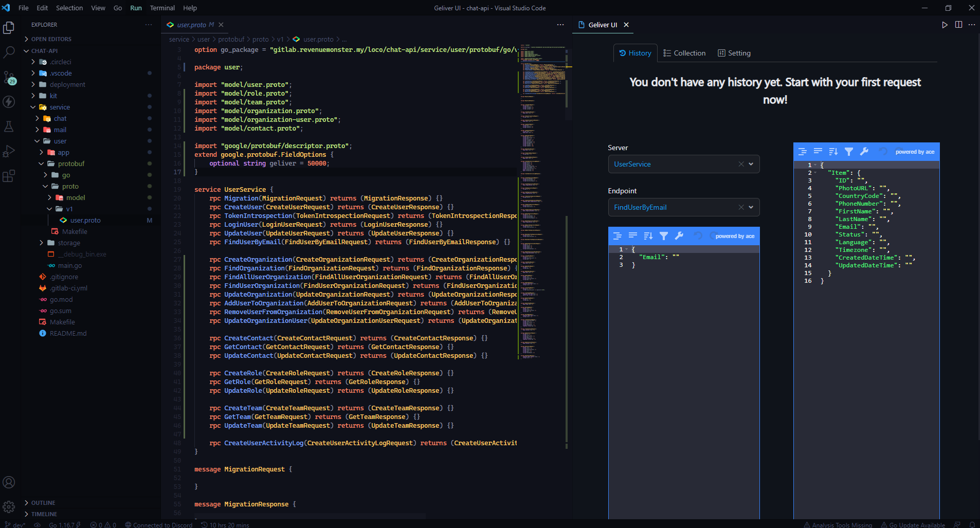
Task: Sort contents in the request editor
Action: point(648,236)
